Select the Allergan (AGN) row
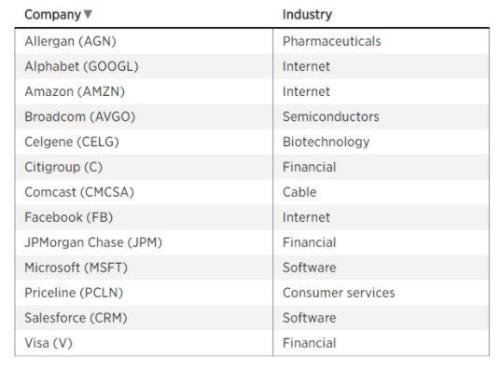 click(x=252, y=41)
